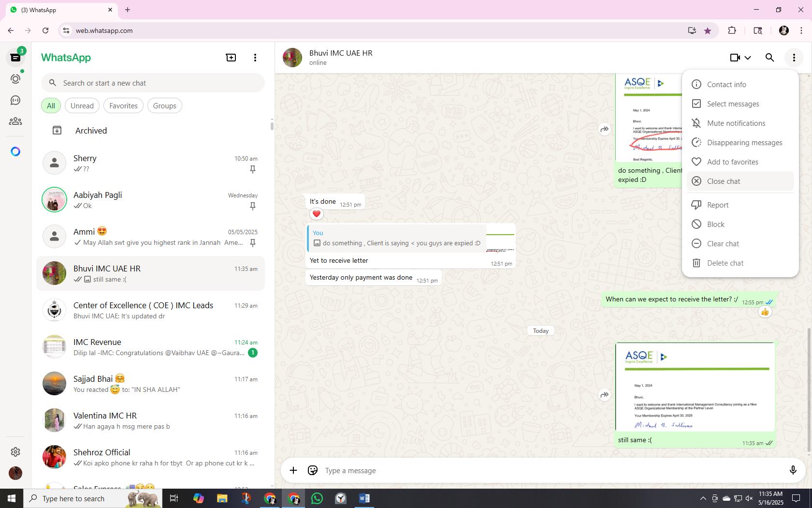Choose Clear chat from the menu
This screenshot has width=812, height=508.
[x=740, y=243]
